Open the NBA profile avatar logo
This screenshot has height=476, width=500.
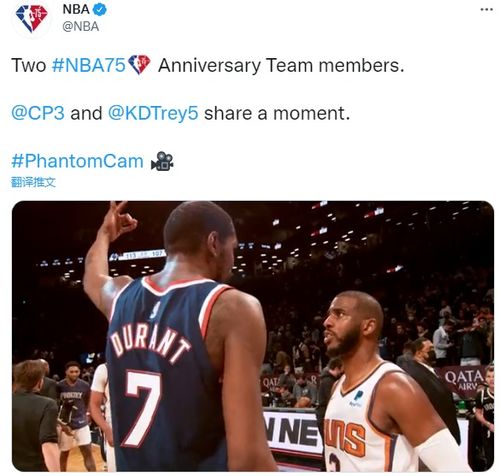pos(32,18)
